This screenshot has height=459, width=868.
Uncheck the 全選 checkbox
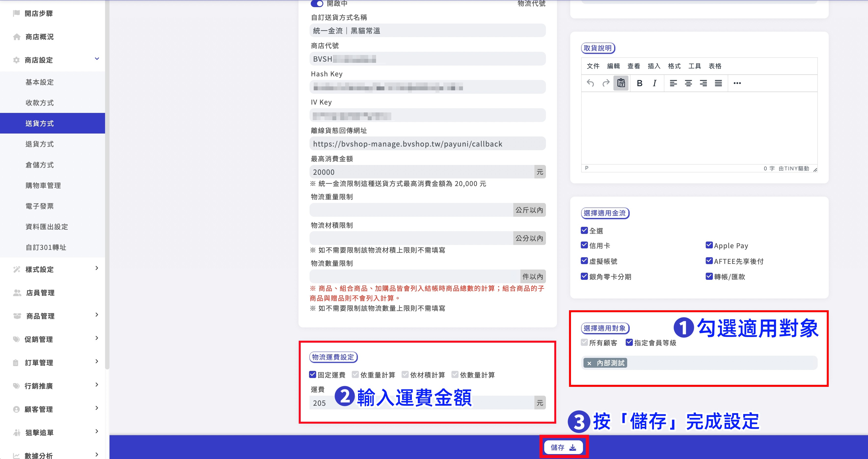(584, 230)
